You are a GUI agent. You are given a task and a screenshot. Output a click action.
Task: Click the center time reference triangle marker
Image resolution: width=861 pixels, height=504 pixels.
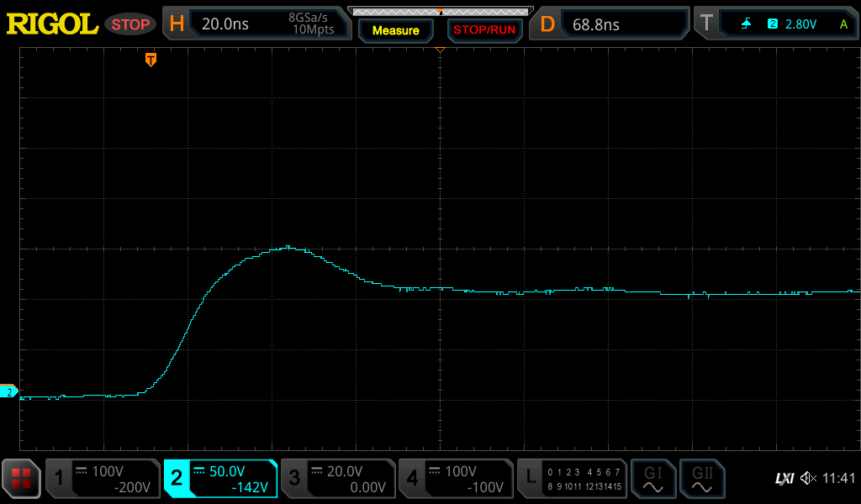[440, 50]
